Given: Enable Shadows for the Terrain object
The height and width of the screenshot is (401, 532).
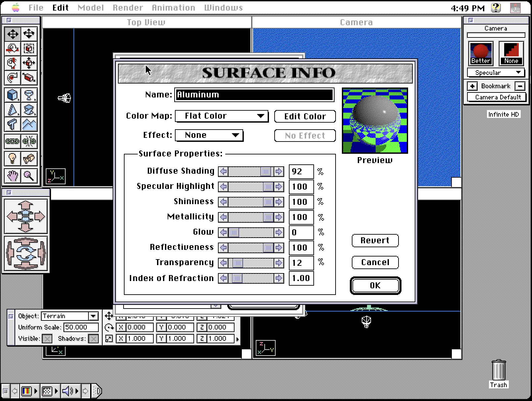Looking at the screenshot, I should (x=93, y=338).
